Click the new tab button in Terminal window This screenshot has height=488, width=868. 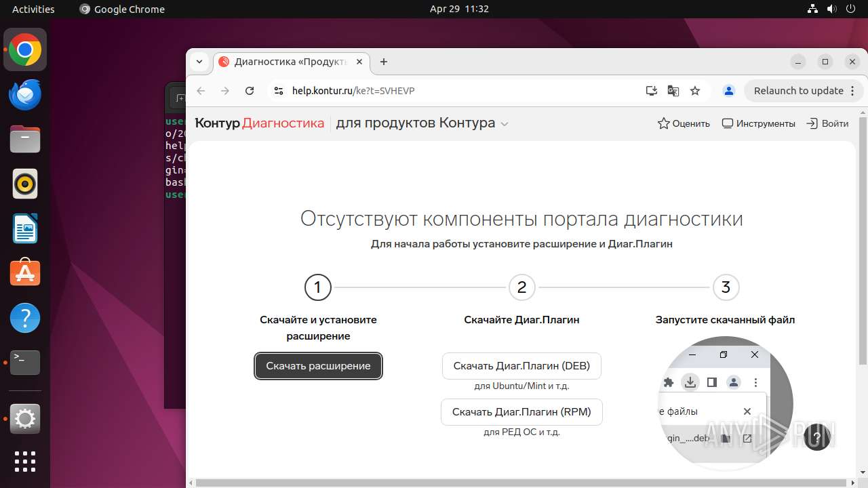click(x=180, y=98)
